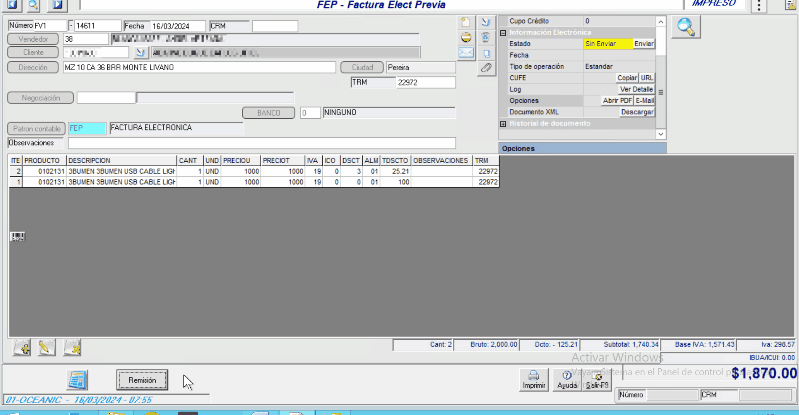Click the Descargar button for Documento XML

tap(636, 112)
